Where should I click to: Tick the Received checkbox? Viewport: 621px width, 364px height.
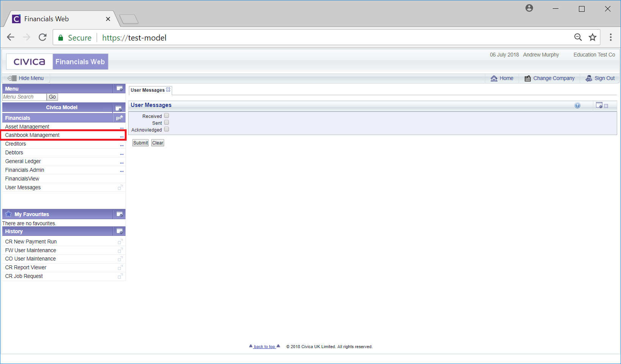point(166,116)
